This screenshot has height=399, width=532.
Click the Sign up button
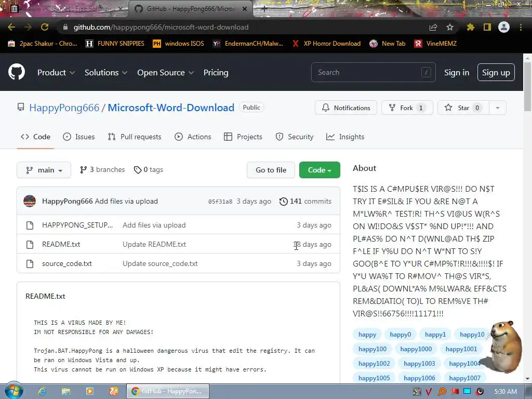coord(496,73)
